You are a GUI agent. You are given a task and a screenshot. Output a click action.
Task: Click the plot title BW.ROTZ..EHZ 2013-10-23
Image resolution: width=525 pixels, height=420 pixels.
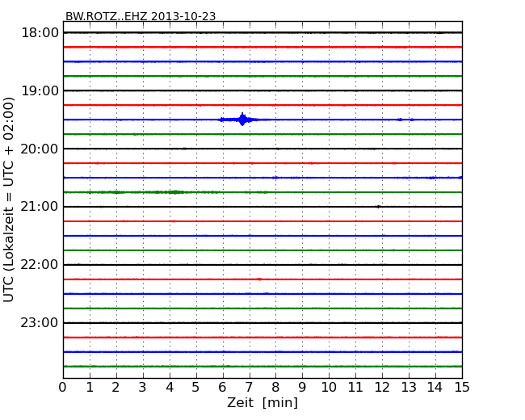pos(141,16)
